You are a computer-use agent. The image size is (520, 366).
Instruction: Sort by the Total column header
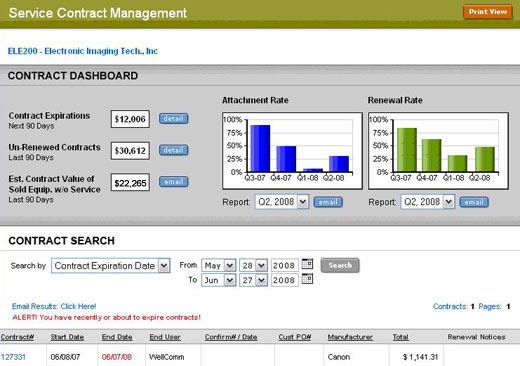click(401, 337)
